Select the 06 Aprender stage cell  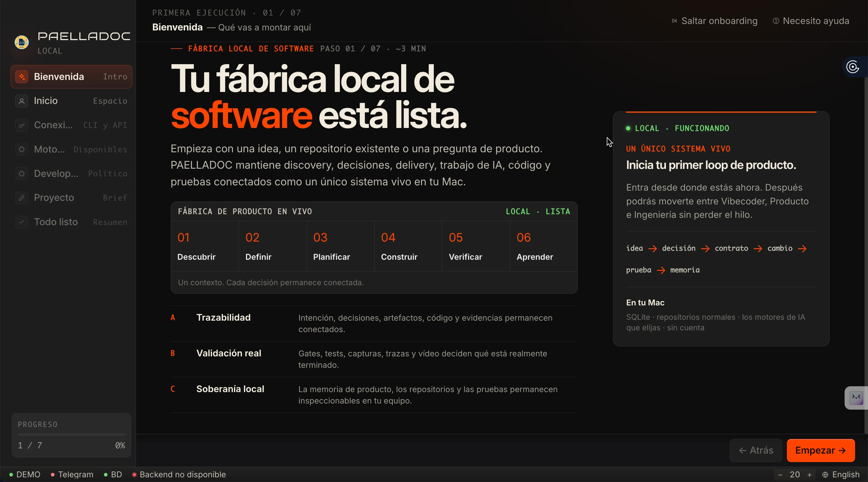click(544, 246)
